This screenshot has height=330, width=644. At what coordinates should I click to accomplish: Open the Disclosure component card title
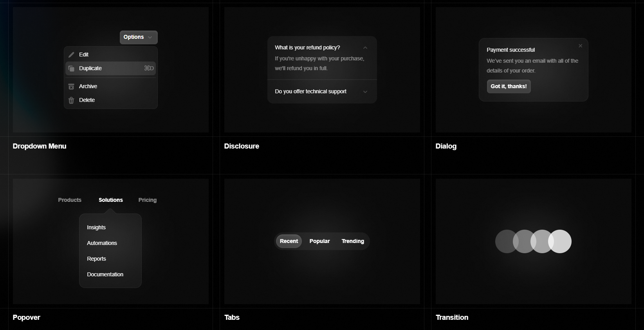point(242,146)
